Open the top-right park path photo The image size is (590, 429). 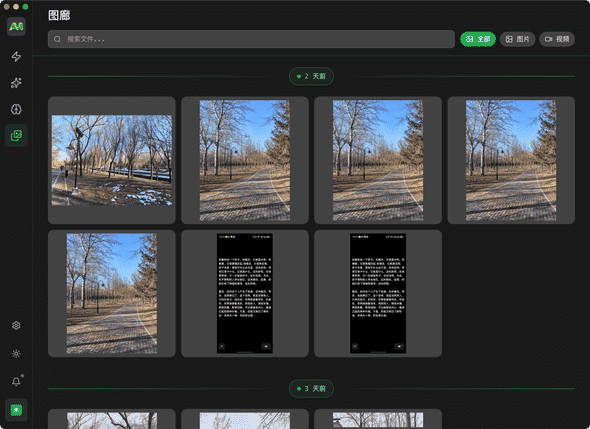point(511,160)
